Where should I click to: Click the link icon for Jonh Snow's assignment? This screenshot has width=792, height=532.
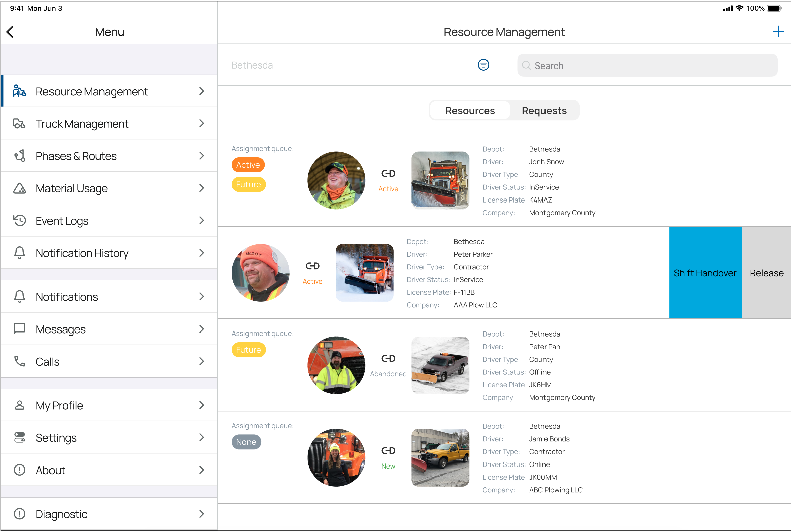coord(388,174)
